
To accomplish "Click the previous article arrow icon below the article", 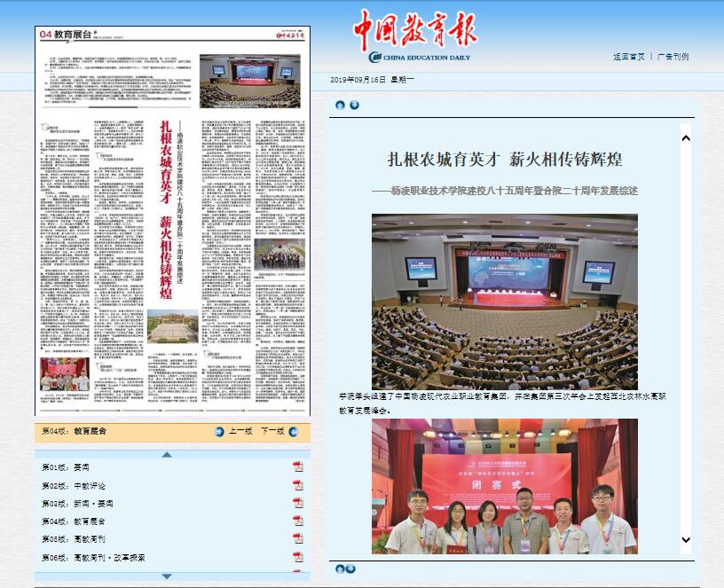I will (x=340, y=568).
